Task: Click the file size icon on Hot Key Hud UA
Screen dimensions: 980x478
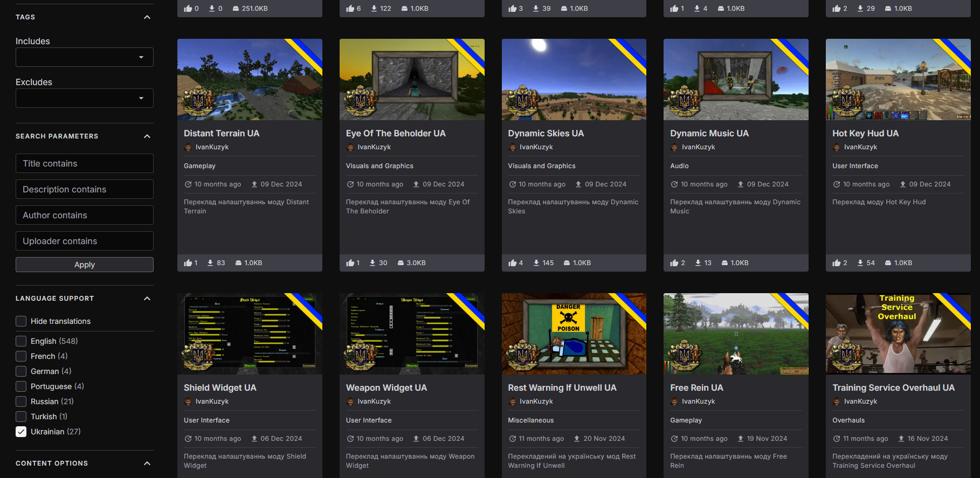Action: (x=888, y=263)
